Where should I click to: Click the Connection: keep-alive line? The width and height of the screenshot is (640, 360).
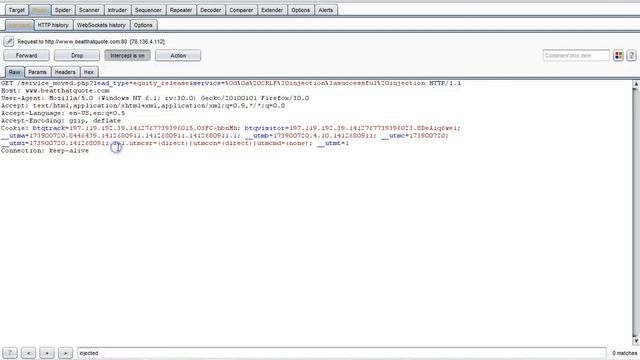click(x=45, y=151)
